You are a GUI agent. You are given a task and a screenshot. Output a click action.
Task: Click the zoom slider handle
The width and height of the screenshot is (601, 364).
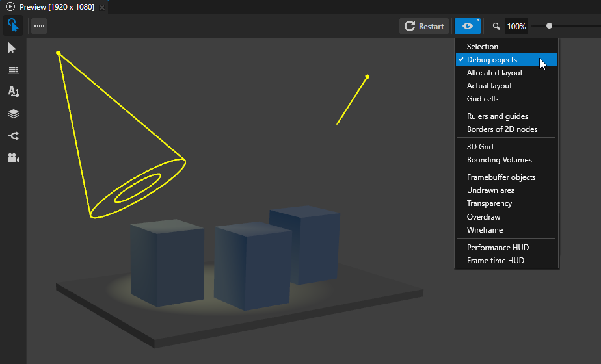[x=550, y=26]
